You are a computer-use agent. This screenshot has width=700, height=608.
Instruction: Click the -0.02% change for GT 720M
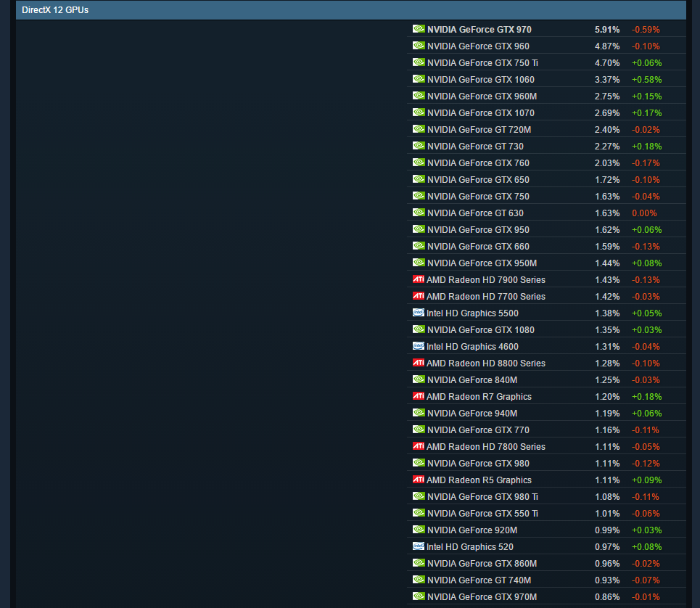click(646, 130)
